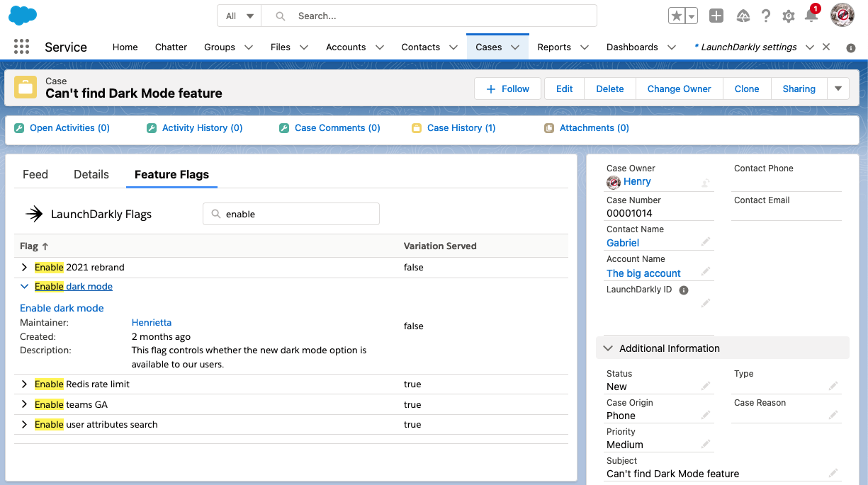Screen dimensions: 868x485
Task: Click the global Search field
Action: [429, 16]
